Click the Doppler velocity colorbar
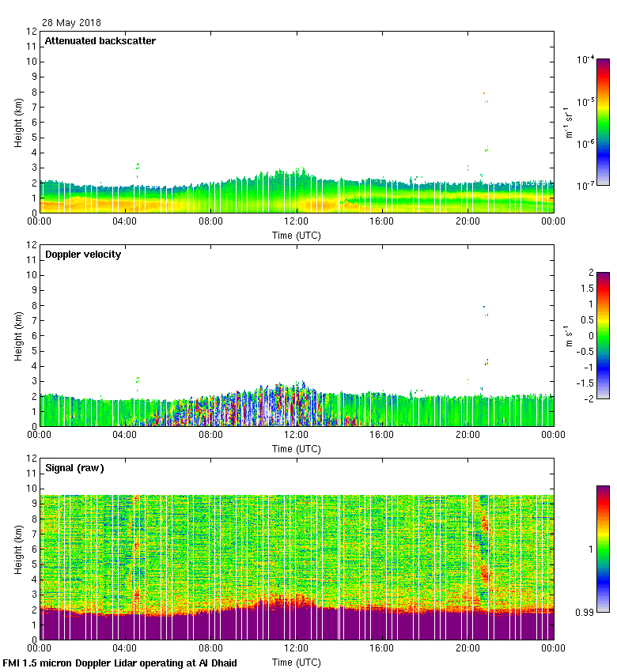This screenshot has width=617, height=672. 603,335
